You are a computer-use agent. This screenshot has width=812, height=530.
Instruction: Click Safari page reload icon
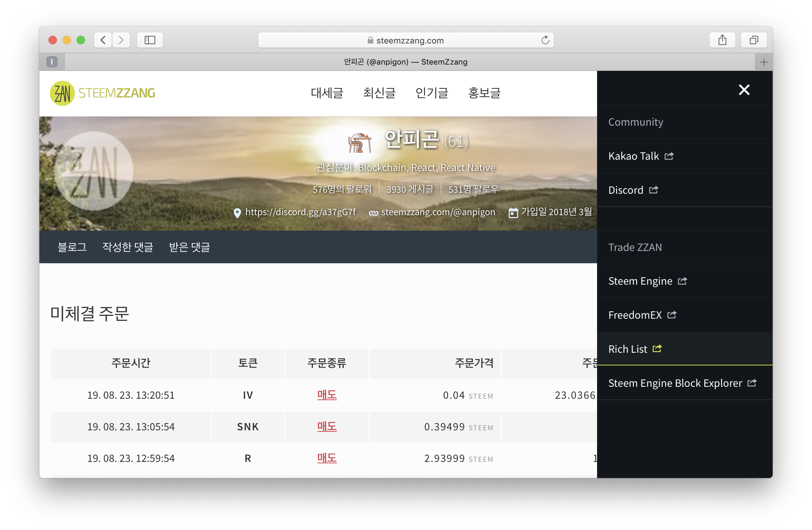tap(545, 40)
